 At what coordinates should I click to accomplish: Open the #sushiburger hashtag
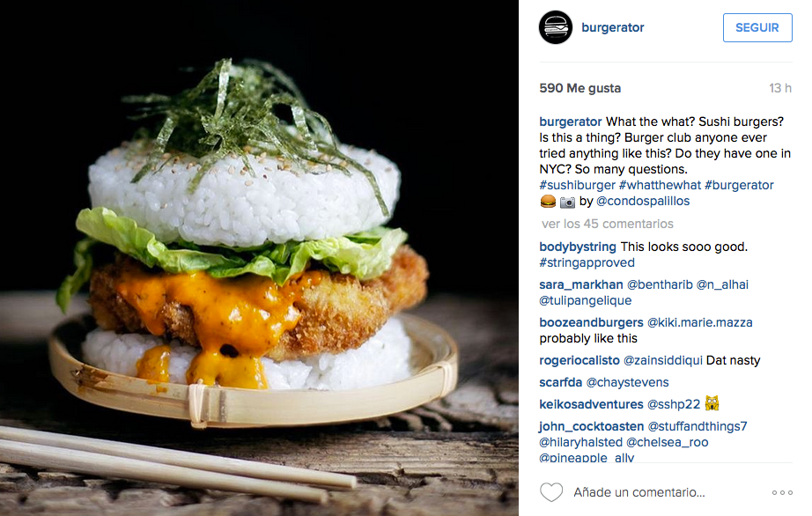(x=577, y=185)
